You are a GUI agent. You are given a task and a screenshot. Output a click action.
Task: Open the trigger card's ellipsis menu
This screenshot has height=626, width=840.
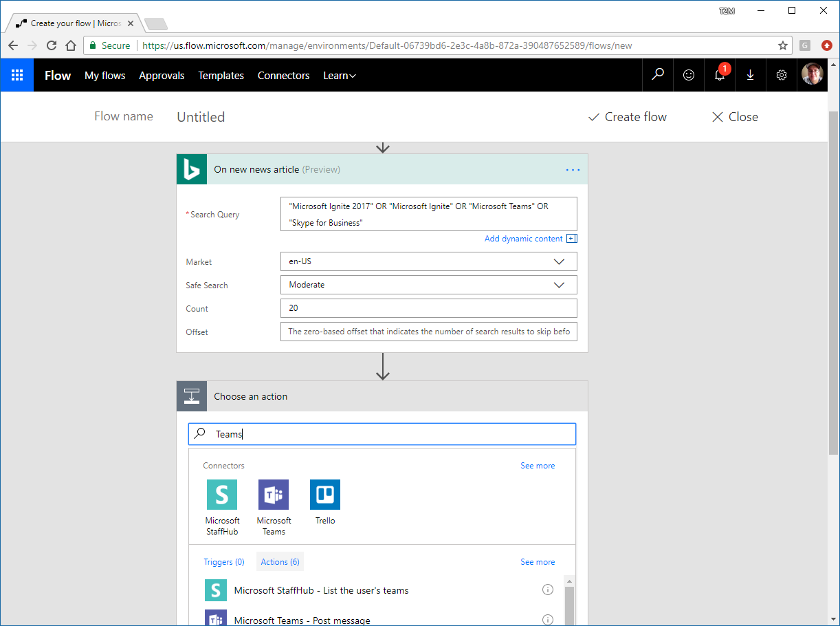click(x=573, y=169)
